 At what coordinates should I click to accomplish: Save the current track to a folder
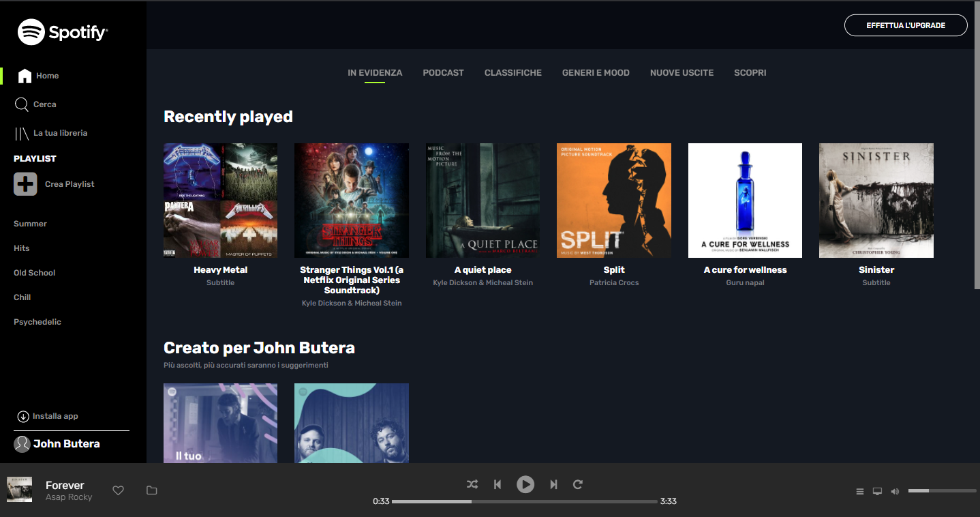coord(151,490)
